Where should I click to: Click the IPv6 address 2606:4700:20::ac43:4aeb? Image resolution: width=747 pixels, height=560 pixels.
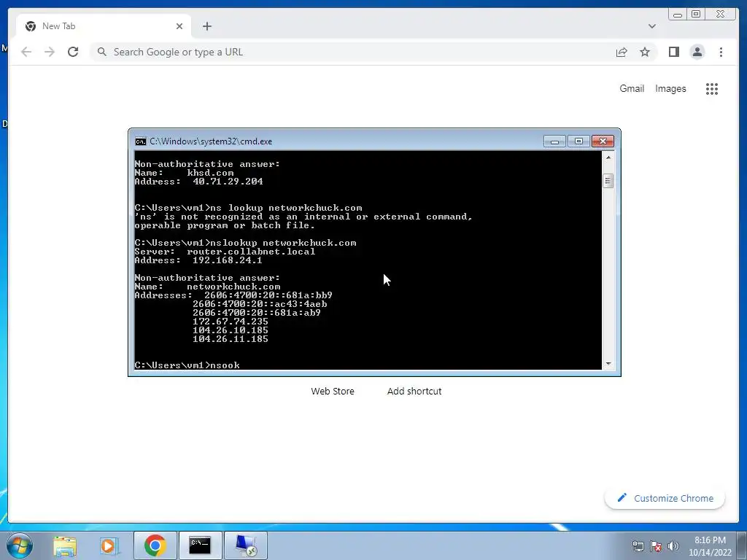[260, 304]
